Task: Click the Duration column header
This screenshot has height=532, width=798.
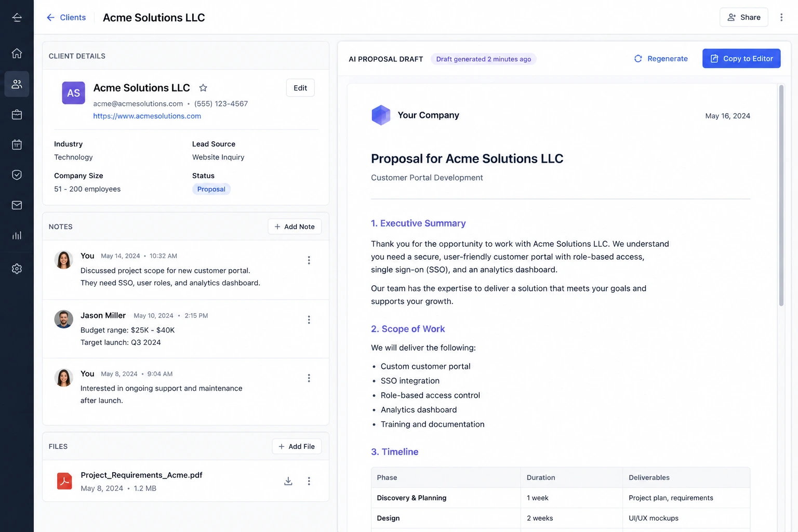Action: (x=571, y=477)
